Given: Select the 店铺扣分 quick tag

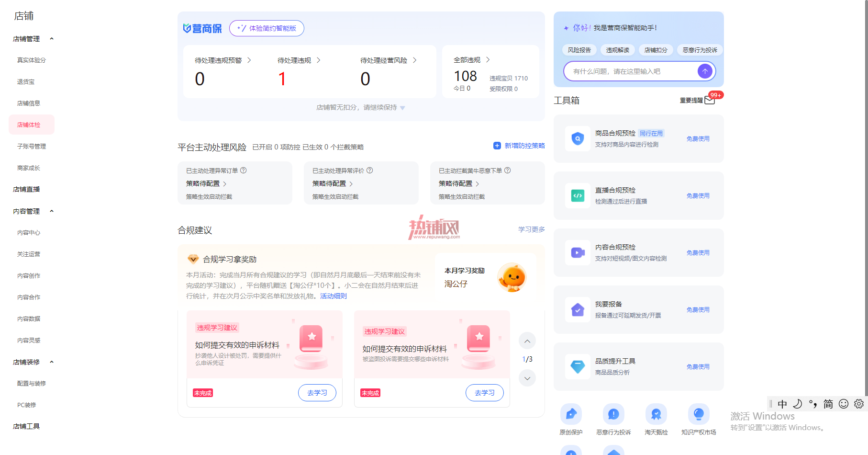Looking at the screenshot, I should click(x=656, y=50).
